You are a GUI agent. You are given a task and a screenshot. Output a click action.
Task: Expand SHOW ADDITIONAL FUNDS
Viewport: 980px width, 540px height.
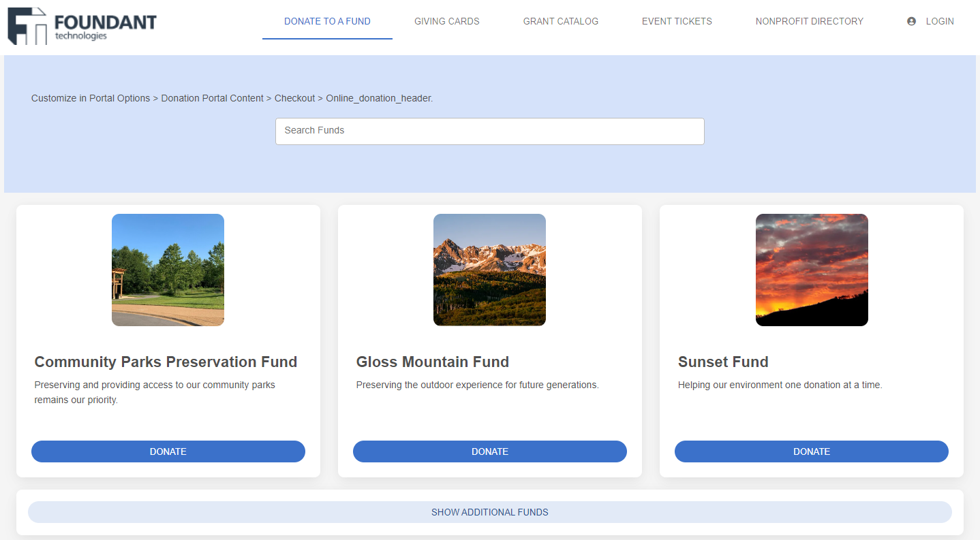click(489, 512)
